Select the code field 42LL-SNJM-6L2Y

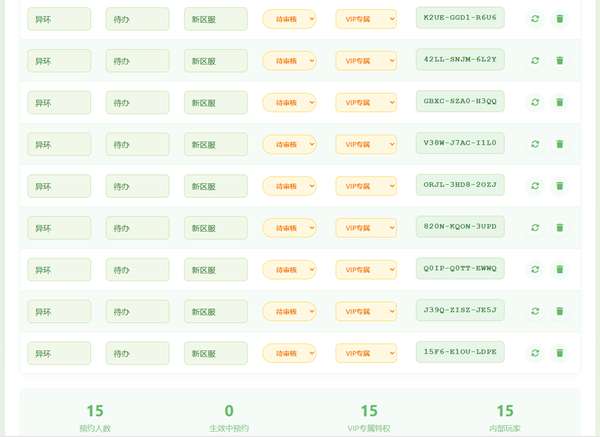(x=460, y=59)
